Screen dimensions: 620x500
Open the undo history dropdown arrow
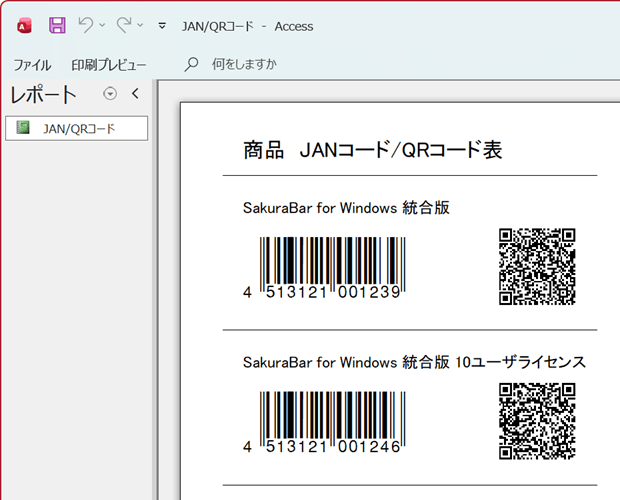102,25
